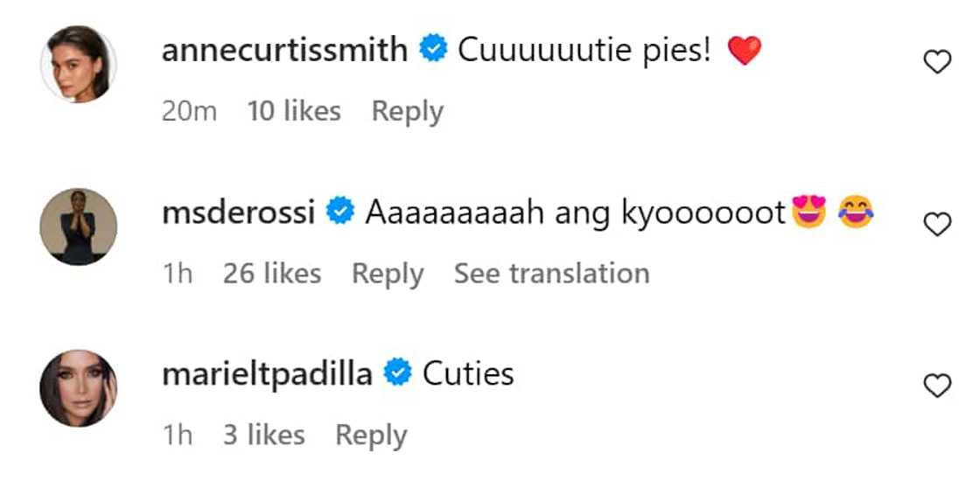Reply to annecurtissmith's comment
980x481 pixels.
point(407,112)
